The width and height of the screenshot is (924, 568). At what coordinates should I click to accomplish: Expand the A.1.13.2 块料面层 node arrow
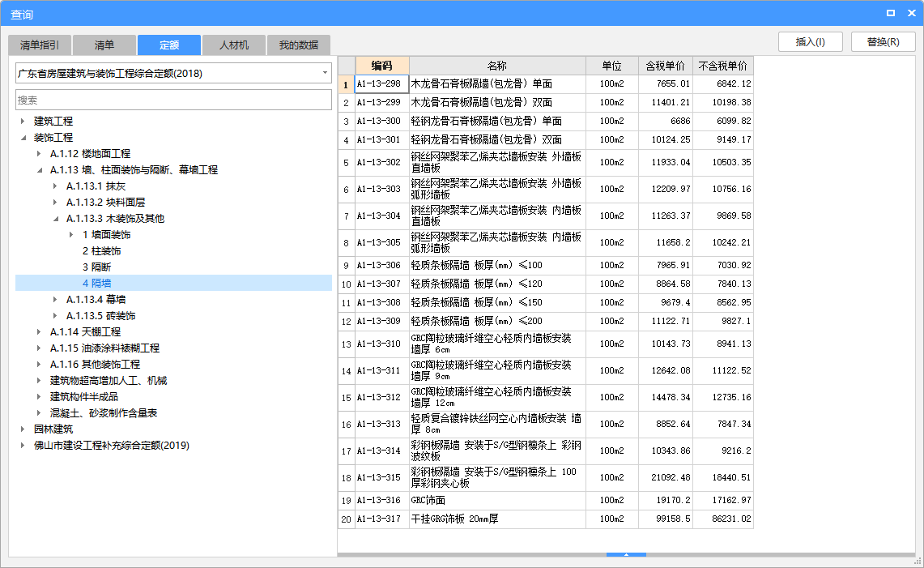(55, 203)
